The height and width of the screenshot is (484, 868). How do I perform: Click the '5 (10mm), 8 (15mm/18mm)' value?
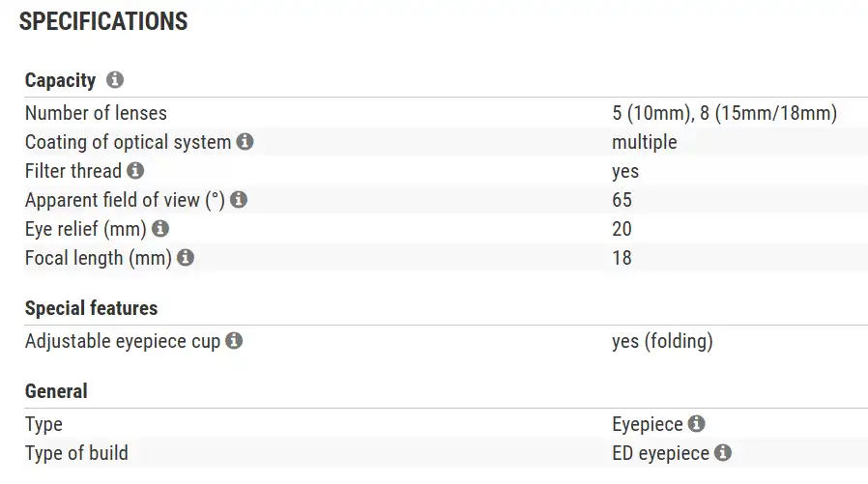(724, 113)
